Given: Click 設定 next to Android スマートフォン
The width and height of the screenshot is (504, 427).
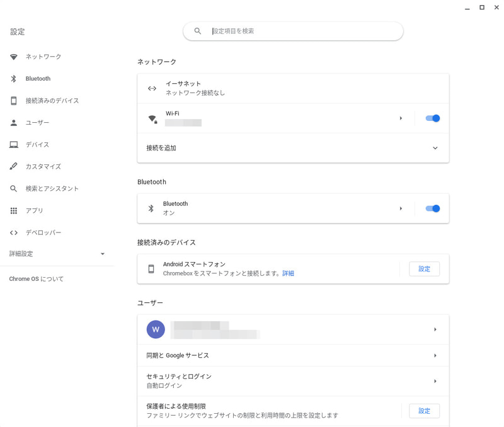Looking at the screenshot, I should coord(424,269).
